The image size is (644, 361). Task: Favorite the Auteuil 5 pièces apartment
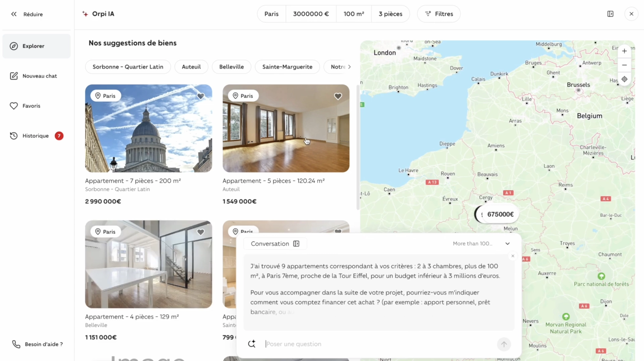tap(338, 96)
